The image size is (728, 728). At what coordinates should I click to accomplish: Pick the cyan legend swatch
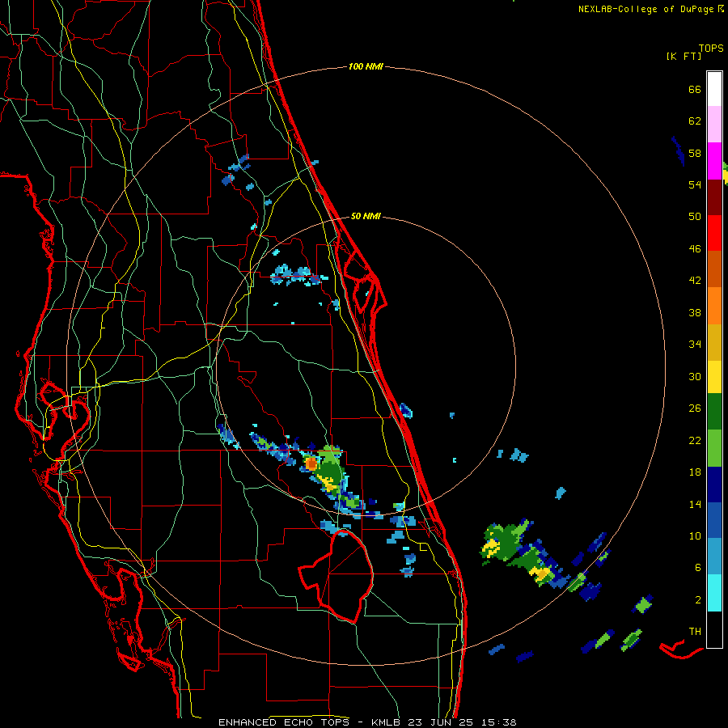(x=714, y=593)
